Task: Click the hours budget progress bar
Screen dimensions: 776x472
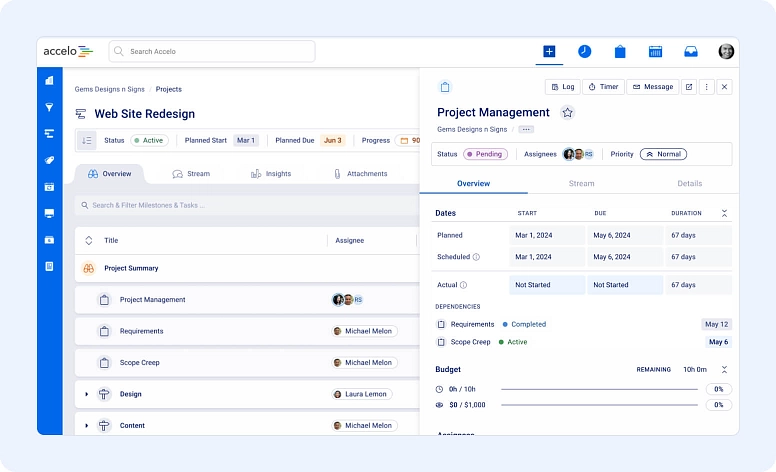Action: point(599,389)
